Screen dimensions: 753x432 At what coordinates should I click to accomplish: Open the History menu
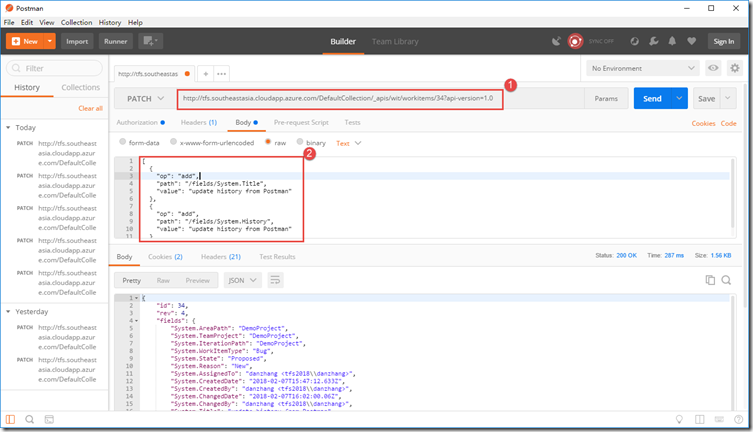click(109, 22)
